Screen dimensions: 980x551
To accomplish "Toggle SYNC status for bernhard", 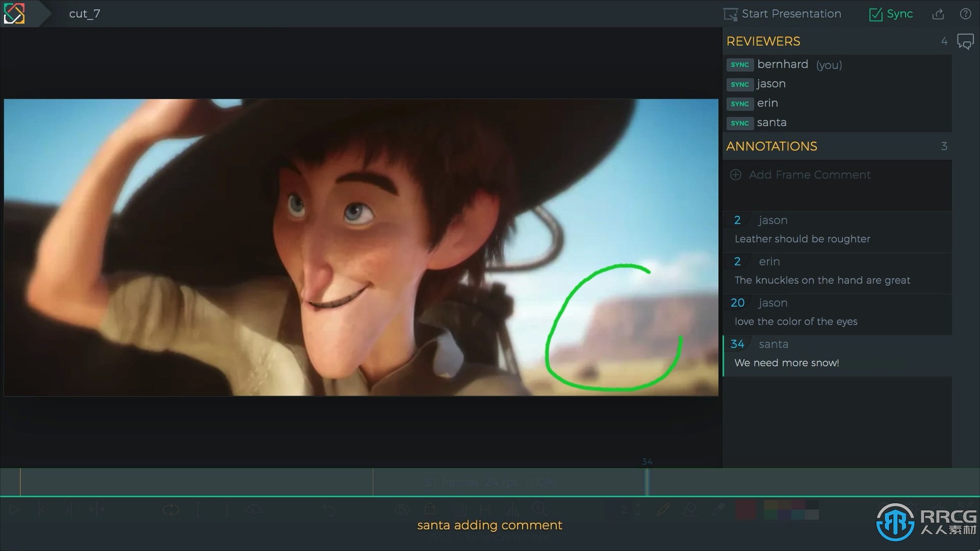I will pyautogui.click(x=740, y=64).
